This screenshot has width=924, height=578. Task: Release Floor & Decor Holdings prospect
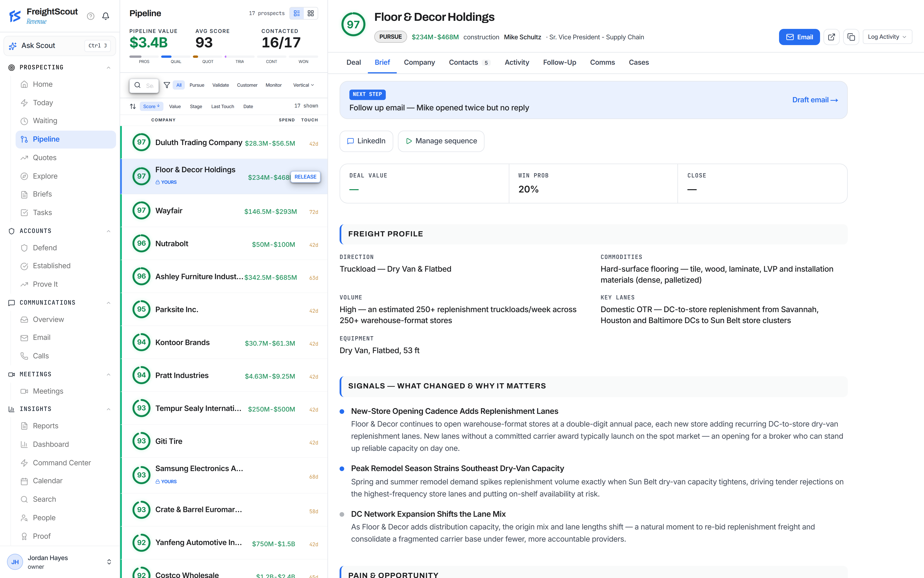pos(305,177)
